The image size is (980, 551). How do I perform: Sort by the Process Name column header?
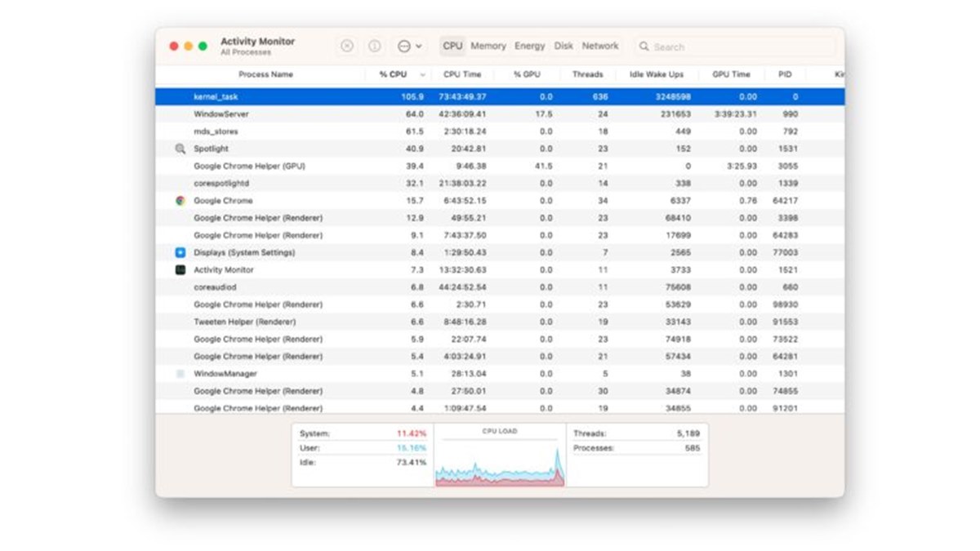click(265, 74)
